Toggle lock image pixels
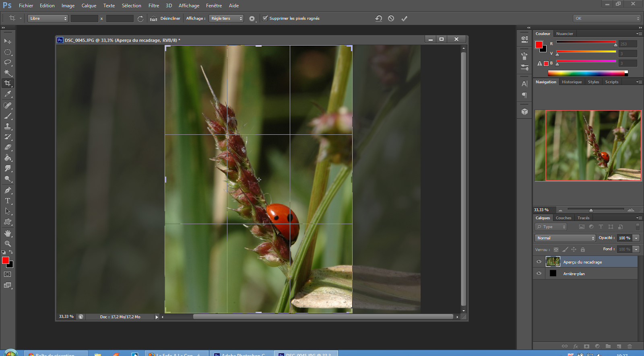Screen dimensions: 644x356 [x=565, y=249]
